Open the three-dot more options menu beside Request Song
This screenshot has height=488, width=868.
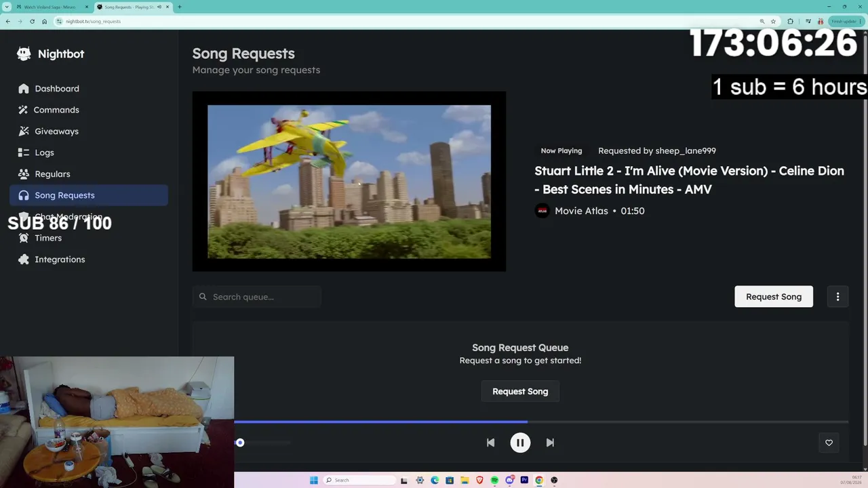pyautogui.click(x=837, y=296)
